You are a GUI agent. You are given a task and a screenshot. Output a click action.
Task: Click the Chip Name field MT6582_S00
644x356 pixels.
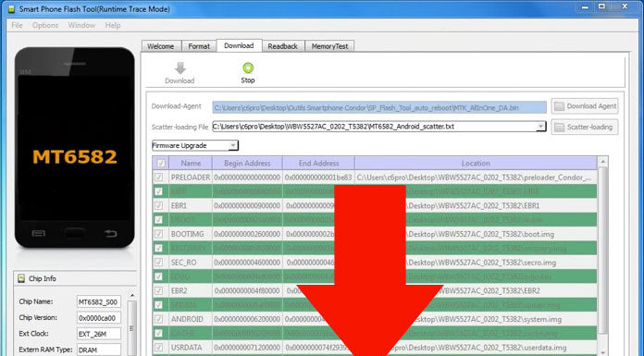99,301
